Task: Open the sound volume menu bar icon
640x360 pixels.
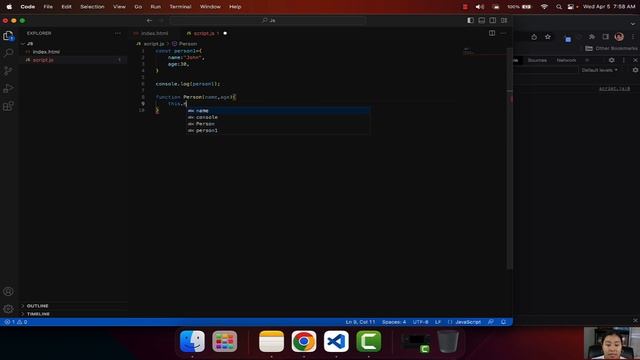Action: coord(480,7)
